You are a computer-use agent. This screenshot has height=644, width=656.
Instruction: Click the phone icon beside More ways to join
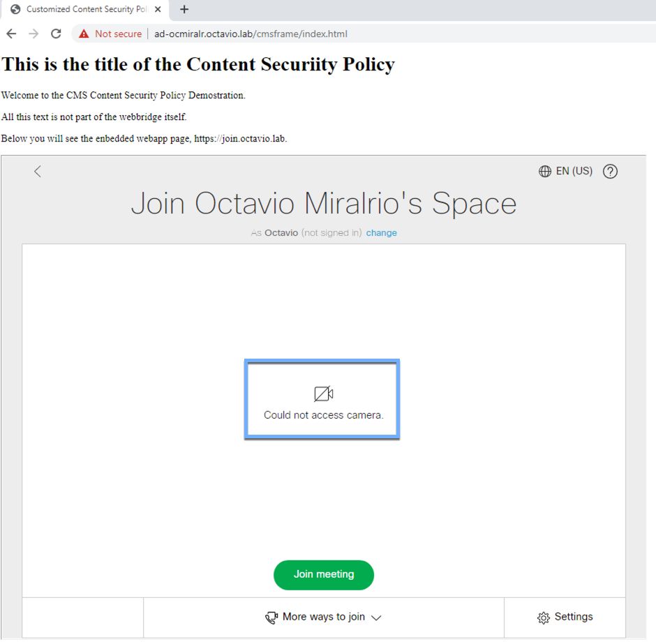[x=271, y=617]
